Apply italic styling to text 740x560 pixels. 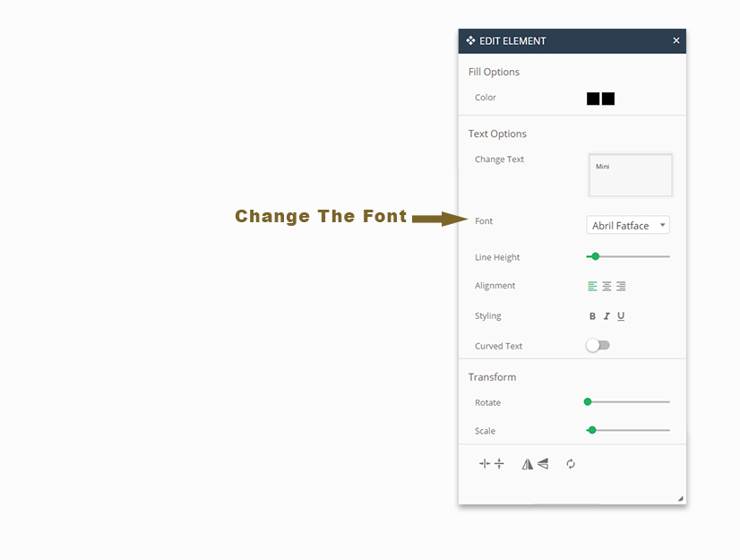click(x=607, y=316)
